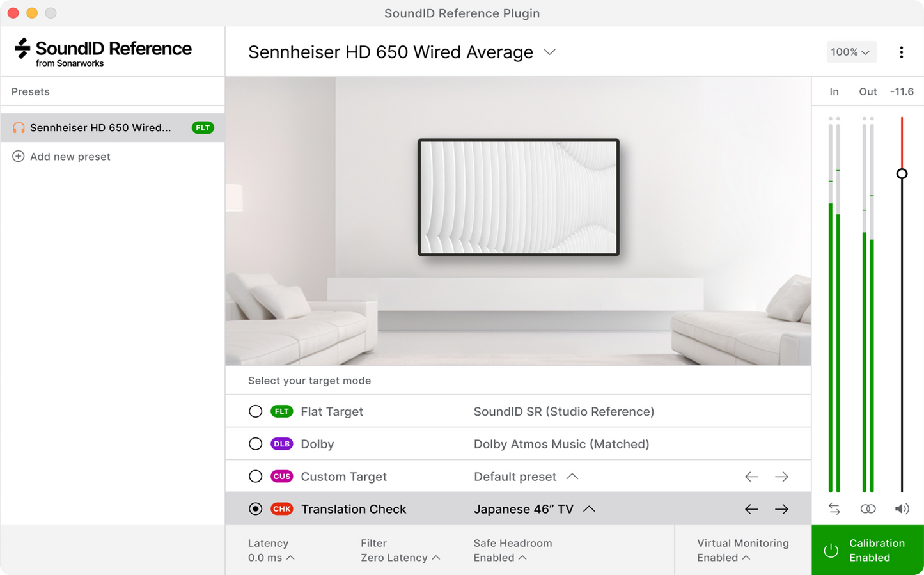
Task: Click previous arrow on Custom Target row
Action: pyautogui.click(x=751, y=477)
